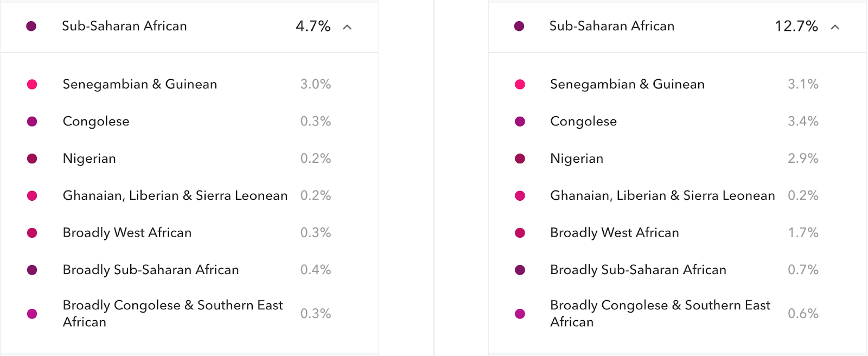Open Broadly Sub-Saharan African in left panel
The height and width of the screenshot is (356, 868).
(151, 270)
